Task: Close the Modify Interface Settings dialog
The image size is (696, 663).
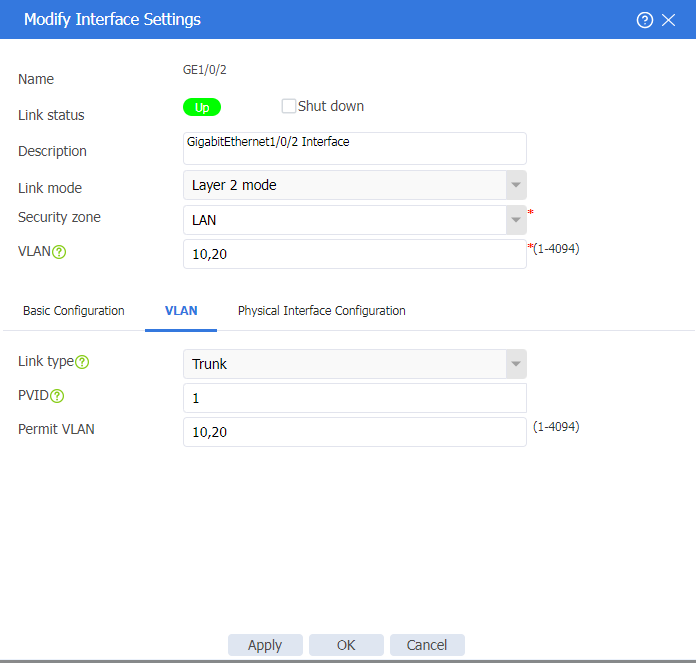Action: [x=668, y=20]
